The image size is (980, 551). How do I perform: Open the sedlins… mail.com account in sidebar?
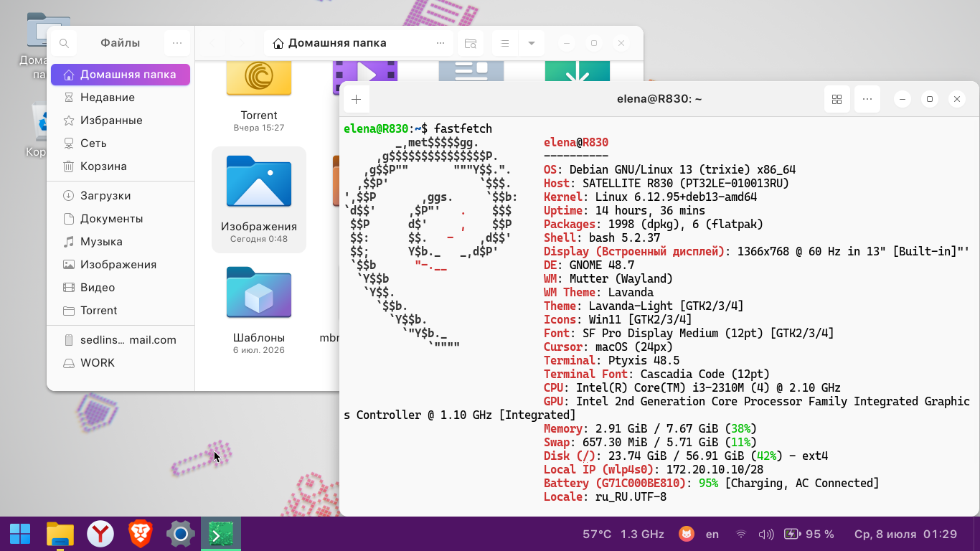[121, 340]
